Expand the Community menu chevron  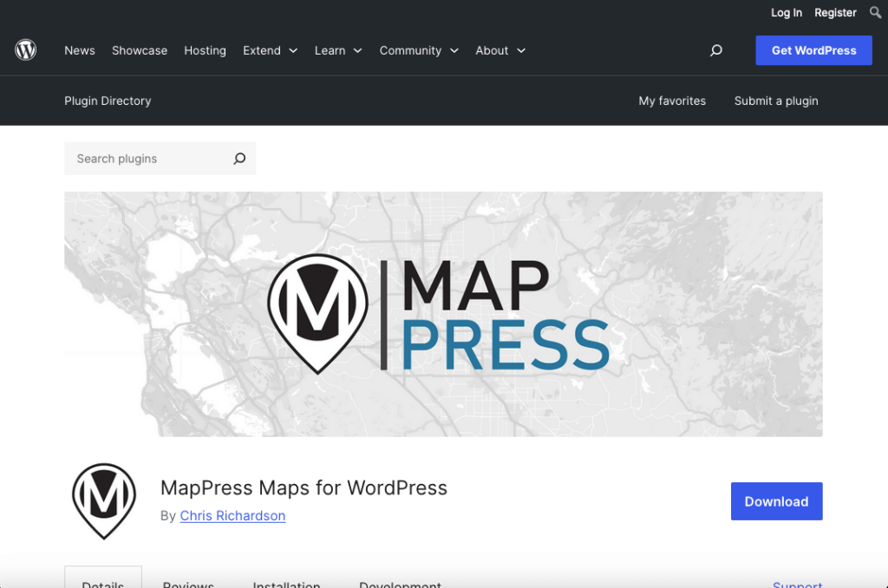(x=454, y=50)
